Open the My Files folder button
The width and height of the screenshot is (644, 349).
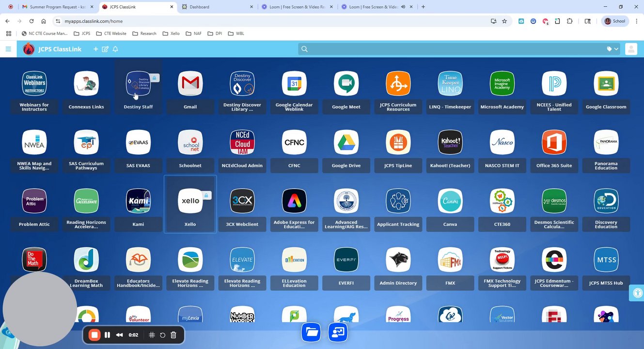point(312,332)
